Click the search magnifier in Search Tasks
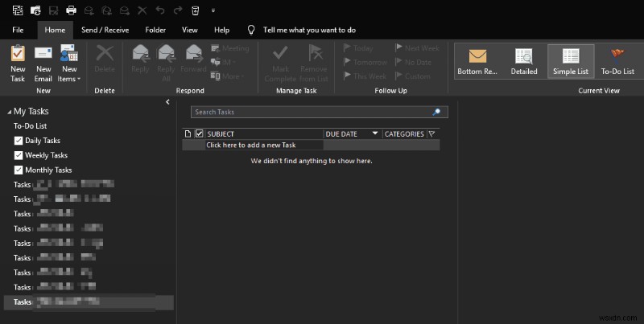 pos(436,112)
